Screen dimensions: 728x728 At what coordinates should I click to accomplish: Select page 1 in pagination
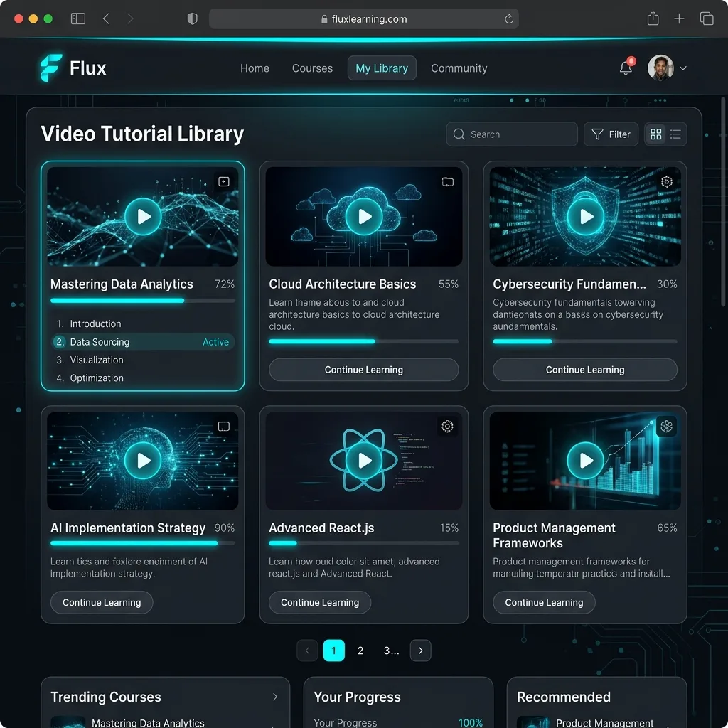[x=334, y=651]
